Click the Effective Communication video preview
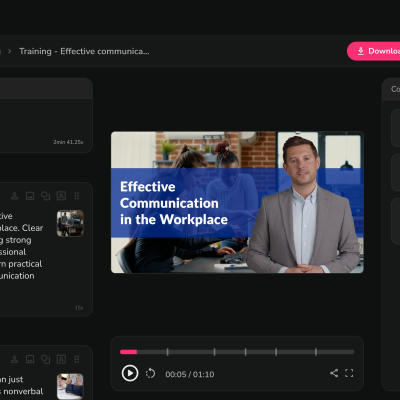The width and height of the screenshot is (400, 400). [237, 202]
